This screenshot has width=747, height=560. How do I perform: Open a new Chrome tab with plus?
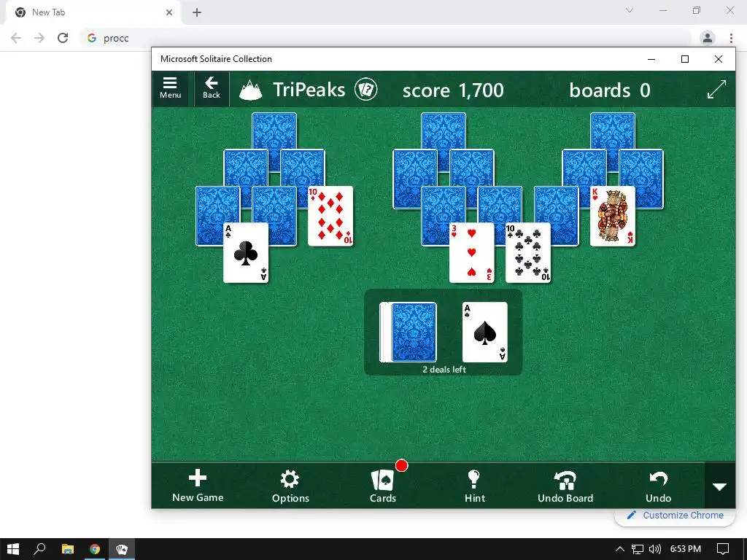[x=197, y=12]
